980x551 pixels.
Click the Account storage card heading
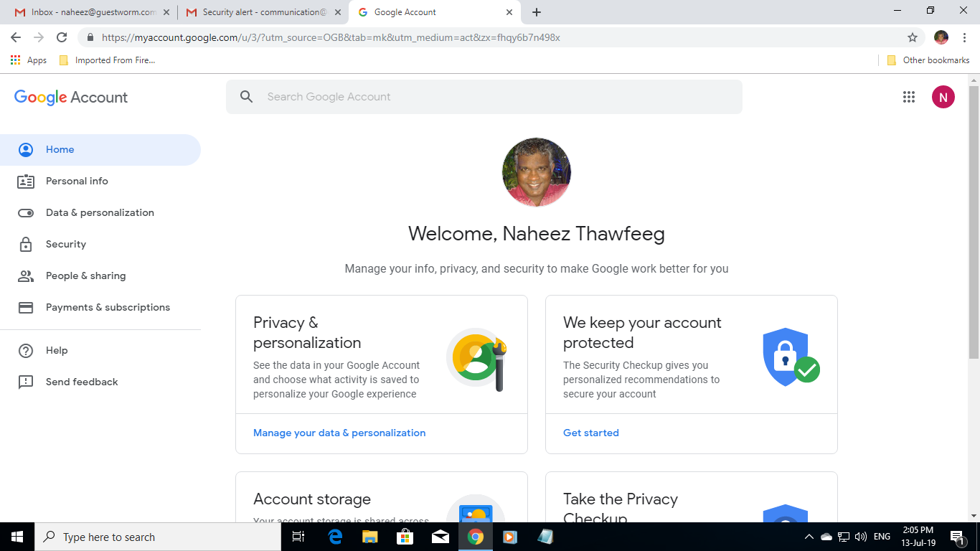pyautogui.click(x=312, y=499)
